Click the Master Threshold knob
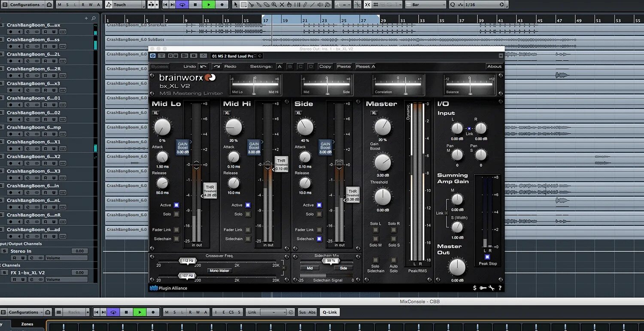The height and width of the screenshot is (331, 644). pos(382,197)
